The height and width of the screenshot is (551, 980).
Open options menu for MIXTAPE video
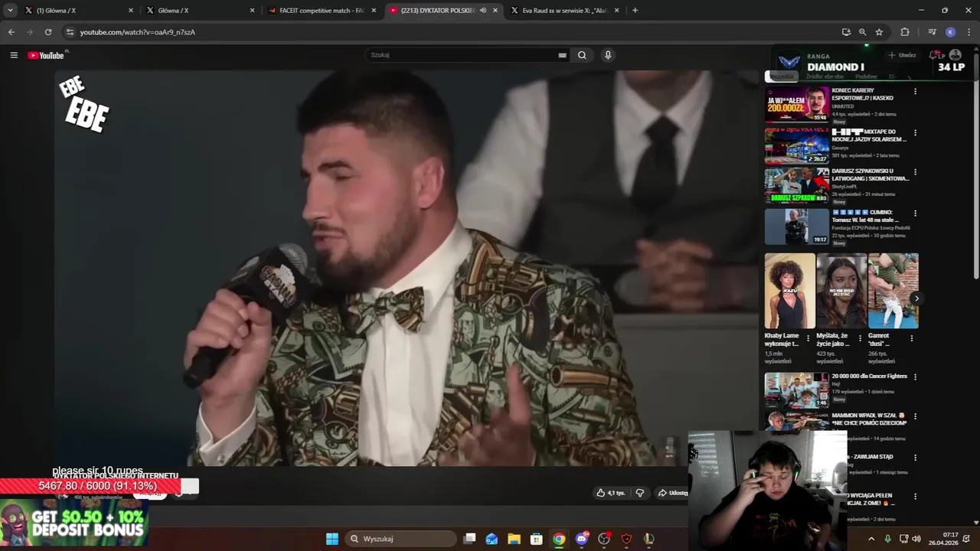point(915,133)
